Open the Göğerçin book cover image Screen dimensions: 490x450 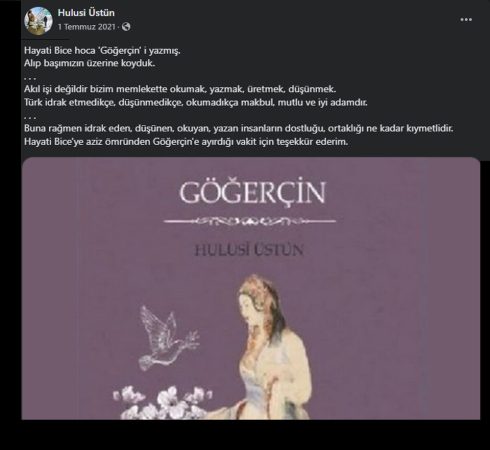click(251, 288)
